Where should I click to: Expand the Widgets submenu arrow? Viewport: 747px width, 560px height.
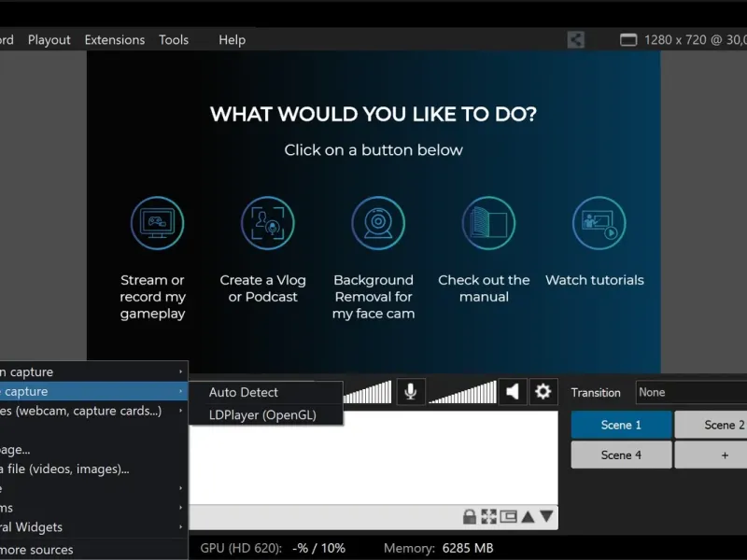point(180,526)
